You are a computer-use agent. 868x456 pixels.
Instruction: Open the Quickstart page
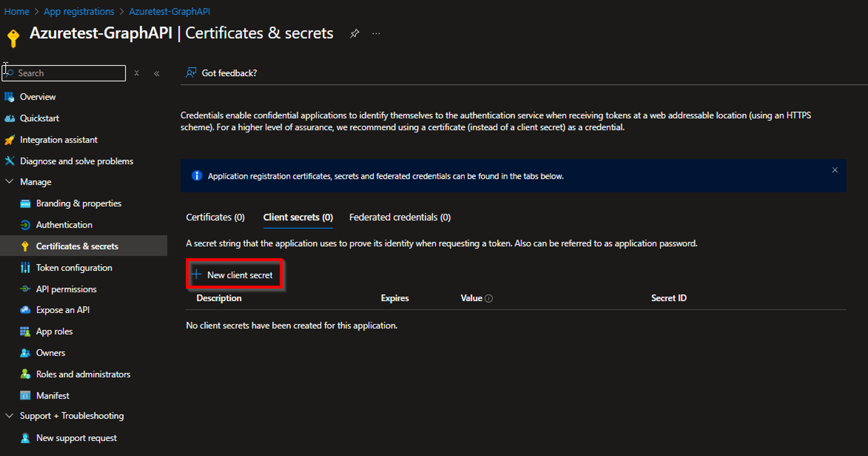tap(39, 118)
